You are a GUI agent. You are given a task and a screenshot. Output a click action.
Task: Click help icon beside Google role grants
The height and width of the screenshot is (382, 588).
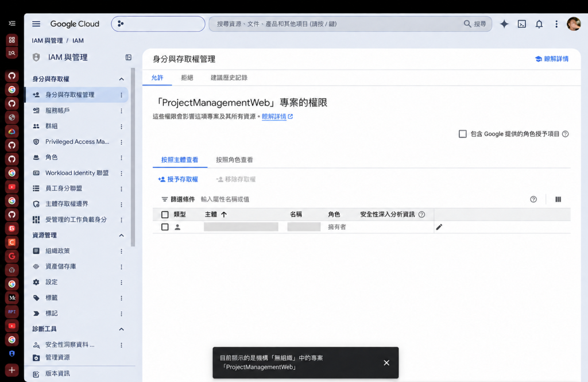[566, 134]
